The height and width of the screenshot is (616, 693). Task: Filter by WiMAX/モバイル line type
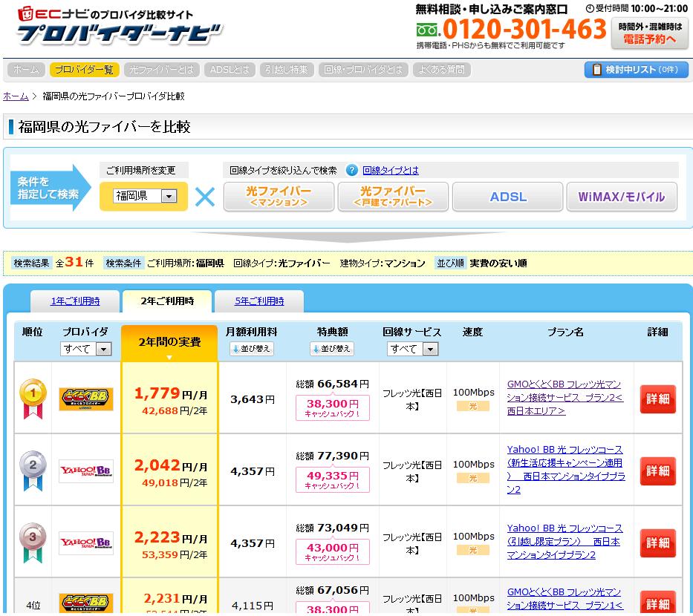tap(622, 197)
